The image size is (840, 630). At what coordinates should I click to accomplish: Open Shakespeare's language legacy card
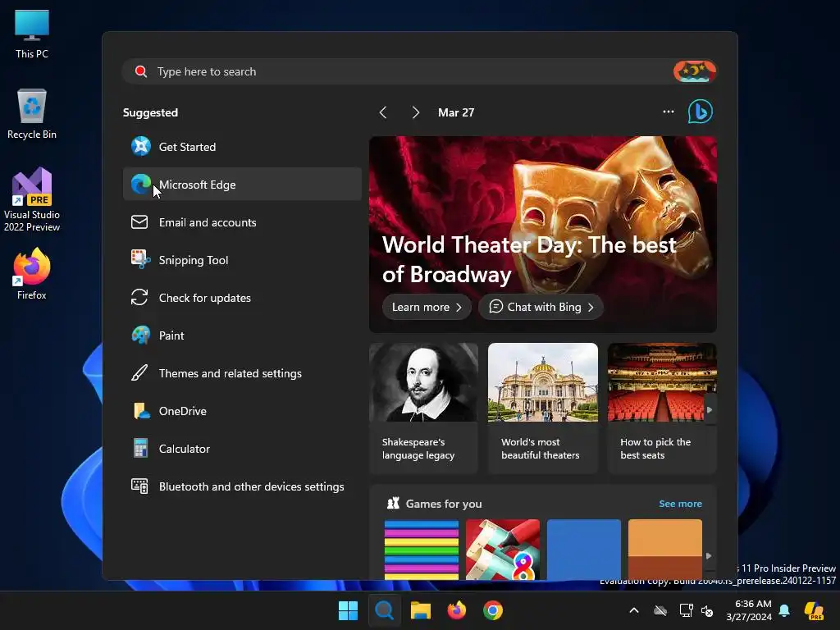[423, 408]
